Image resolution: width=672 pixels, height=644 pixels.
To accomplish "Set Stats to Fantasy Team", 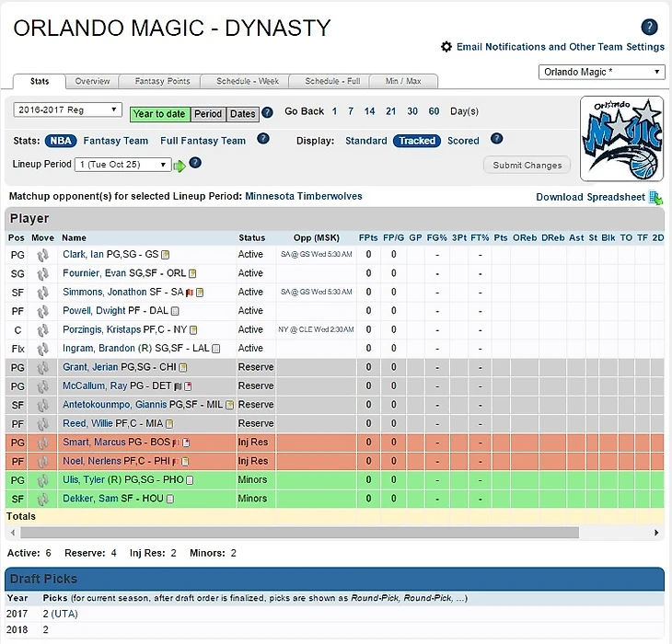I will point(116,141).
